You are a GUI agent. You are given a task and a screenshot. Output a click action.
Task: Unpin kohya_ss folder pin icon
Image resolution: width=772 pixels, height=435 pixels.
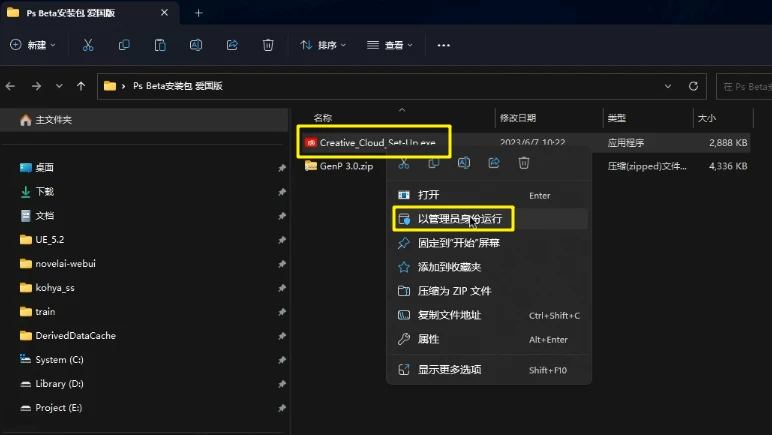coord(282,288)
